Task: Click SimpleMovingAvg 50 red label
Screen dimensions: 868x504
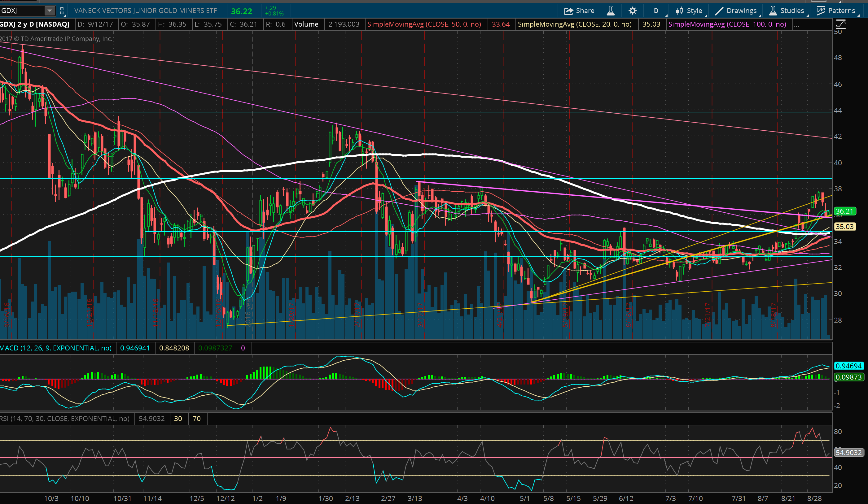Action: click(x=424, y=24)
